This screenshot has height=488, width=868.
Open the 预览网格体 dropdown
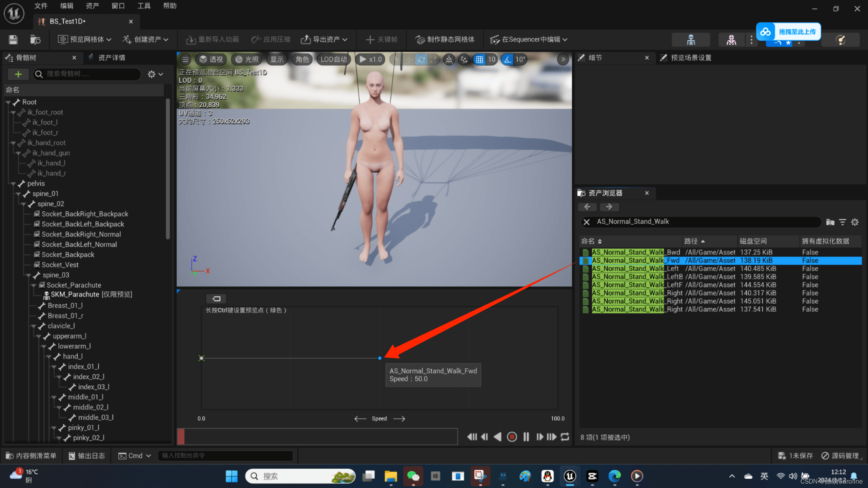coord(85,40)
